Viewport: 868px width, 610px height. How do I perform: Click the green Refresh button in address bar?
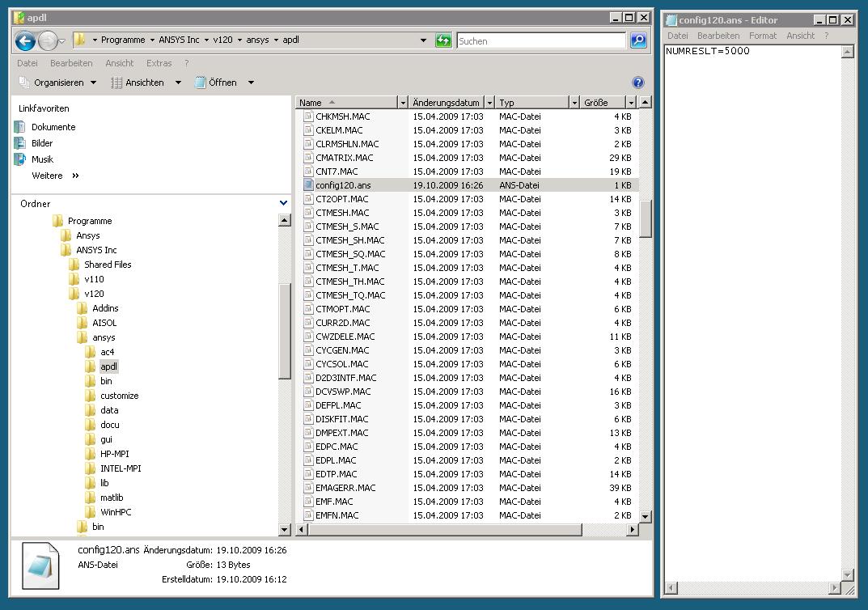(x=442, y=40)
